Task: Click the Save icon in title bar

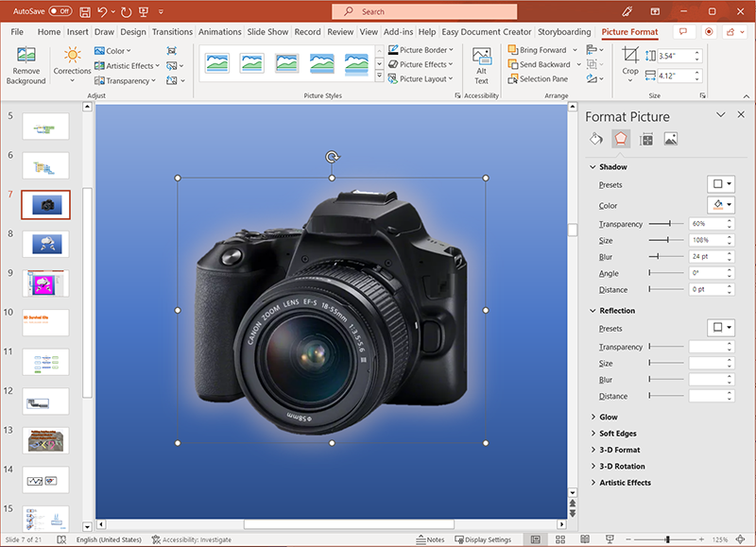Action: pos(85,11)
